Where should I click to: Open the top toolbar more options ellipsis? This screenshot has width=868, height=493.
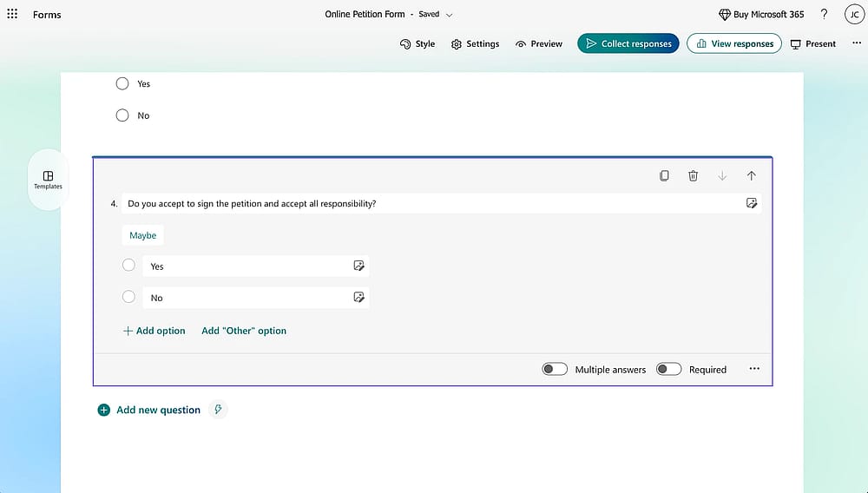[x=857, y=43]
